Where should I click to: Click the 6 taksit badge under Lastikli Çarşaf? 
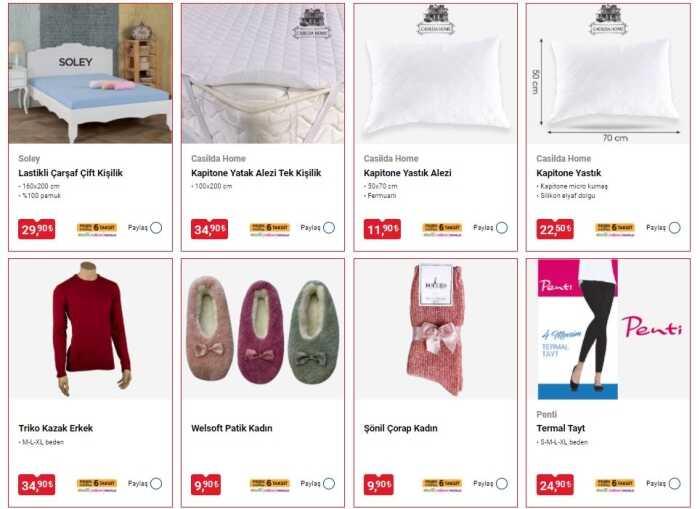(96, 229)
